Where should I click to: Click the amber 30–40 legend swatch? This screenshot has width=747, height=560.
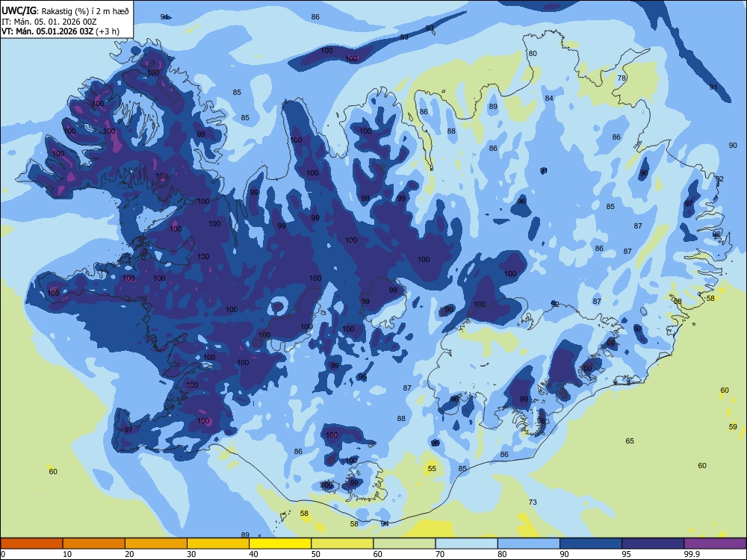(x=218, y=544)
